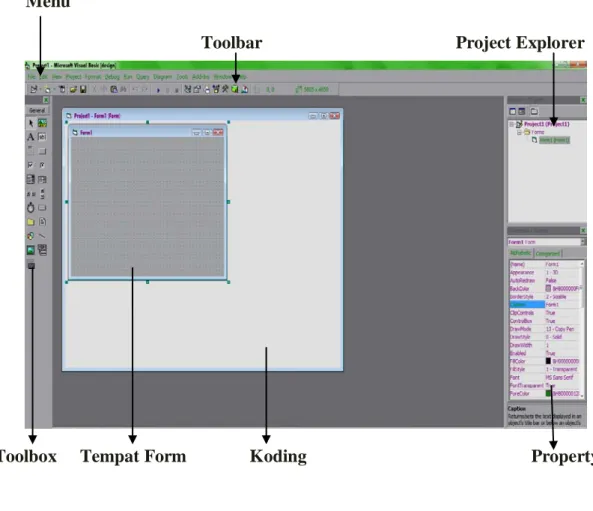593x511 pixels.
Task: Select the OptionButton control in the toolbox
Action: point(42,165)
